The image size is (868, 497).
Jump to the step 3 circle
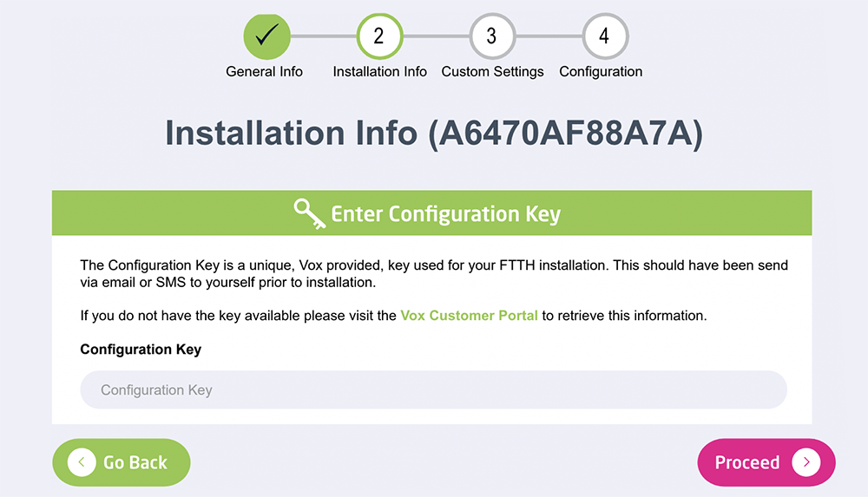(x=492, y=36)
